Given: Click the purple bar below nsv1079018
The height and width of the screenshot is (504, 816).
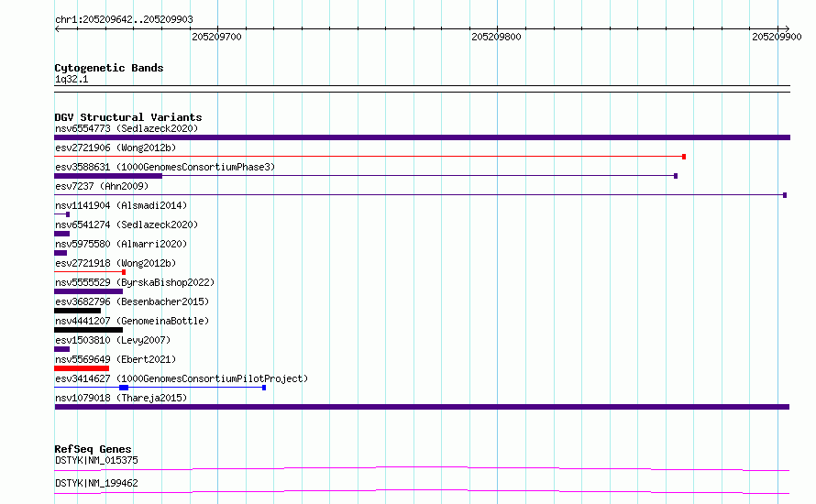Looking at the screenshot, I should [x=422, y=407].
